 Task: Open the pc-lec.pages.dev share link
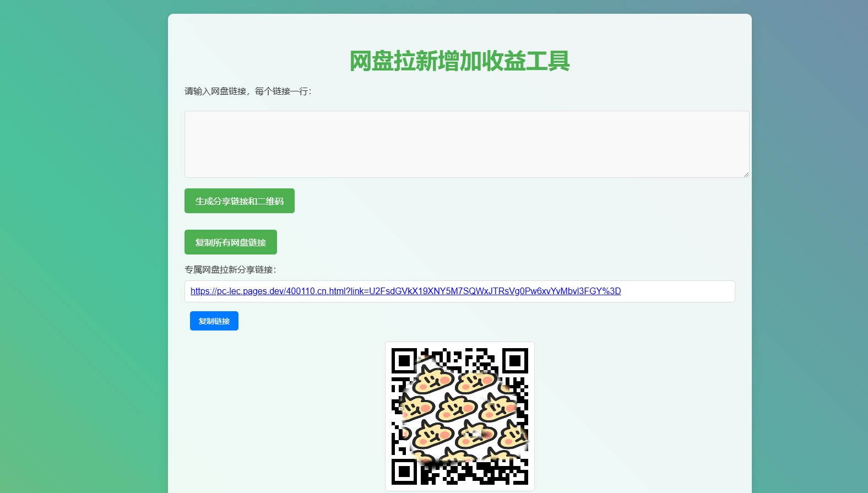tap(405, 291)
